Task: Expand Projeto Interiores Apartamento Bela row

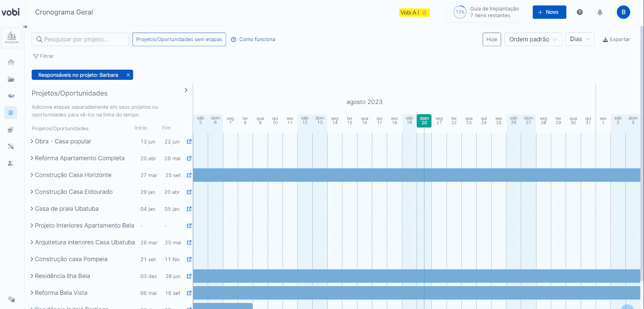Action: click(32, 226)
